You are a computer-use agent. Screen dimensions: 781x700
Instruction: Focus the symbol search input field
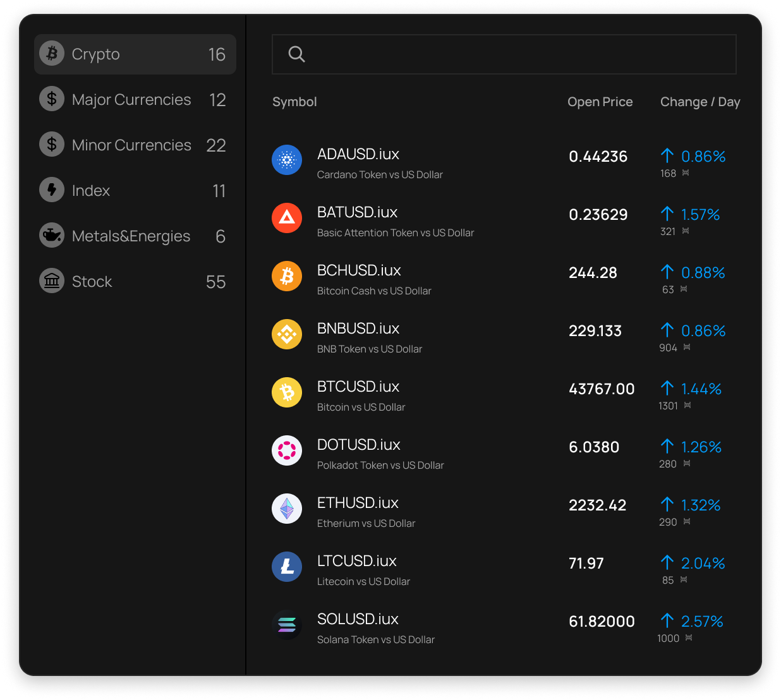pos(504,54)
